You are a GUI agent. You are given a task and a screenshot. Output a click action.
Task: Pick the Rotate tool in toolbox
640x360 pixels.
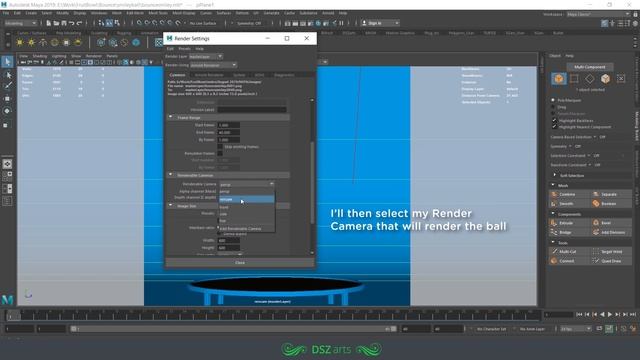(x=7, y=111)
